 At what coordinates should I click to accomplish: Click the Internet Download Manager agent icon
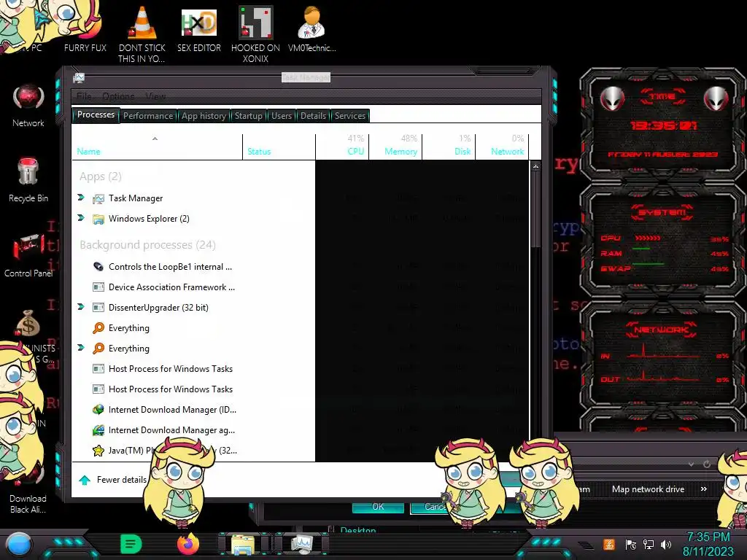(98, 430)
